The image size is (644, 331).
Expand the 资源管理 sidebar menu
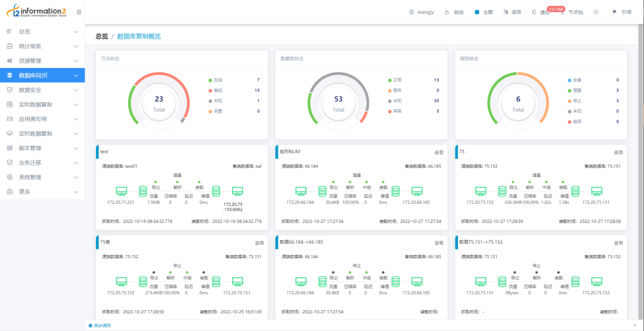(x=42, y=61)
